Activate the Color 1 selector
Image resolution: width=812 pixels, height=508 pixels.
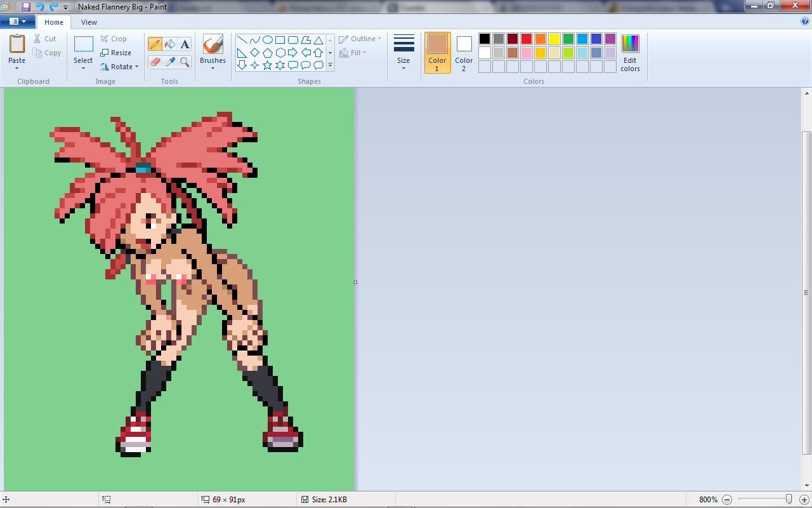pos(437,53)
